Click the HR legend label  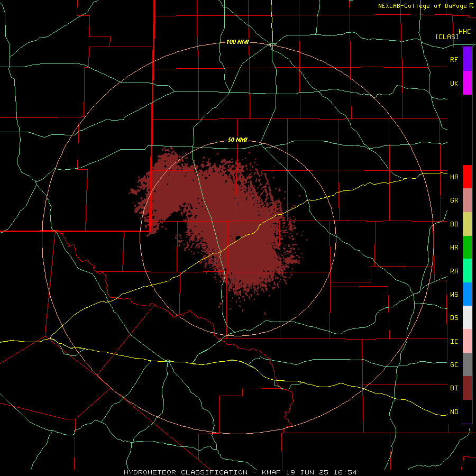(x=454, y=248)
